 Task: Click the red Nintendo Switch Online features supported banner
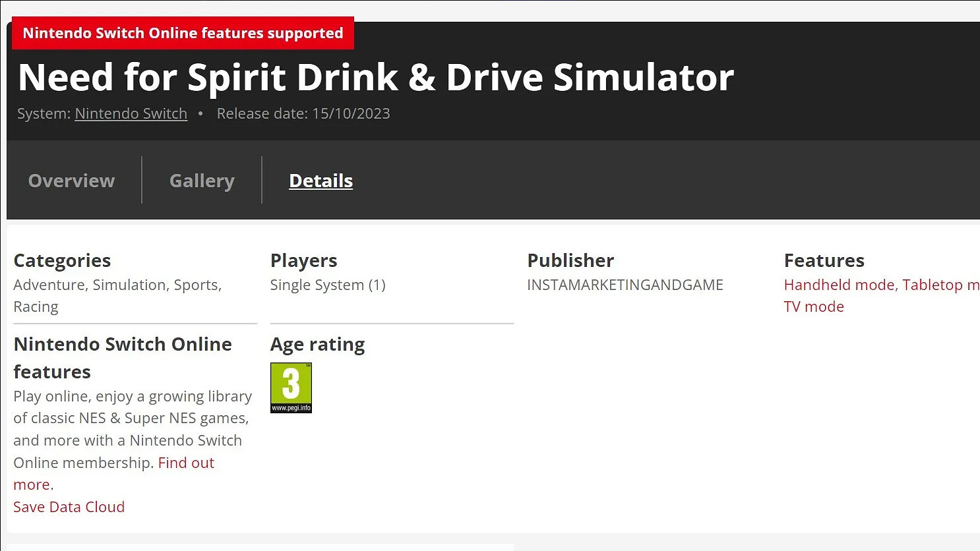point(183,33)
